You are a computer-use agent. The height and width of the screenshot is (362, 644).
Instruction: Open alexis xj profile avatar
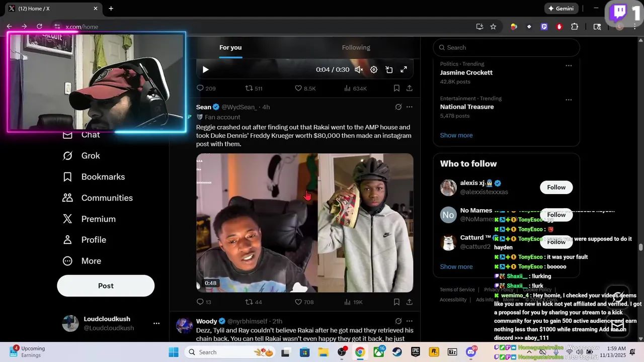448,188
